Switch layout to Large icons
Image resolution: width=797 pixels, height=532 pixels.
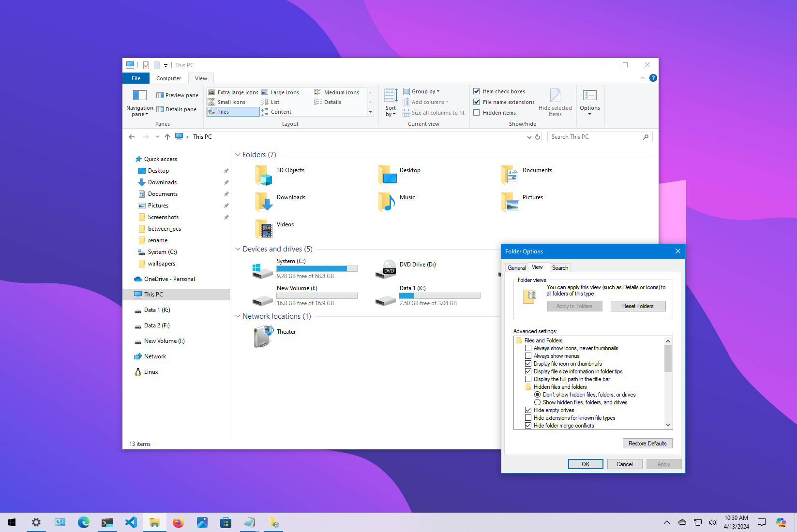tap(280, 92)
